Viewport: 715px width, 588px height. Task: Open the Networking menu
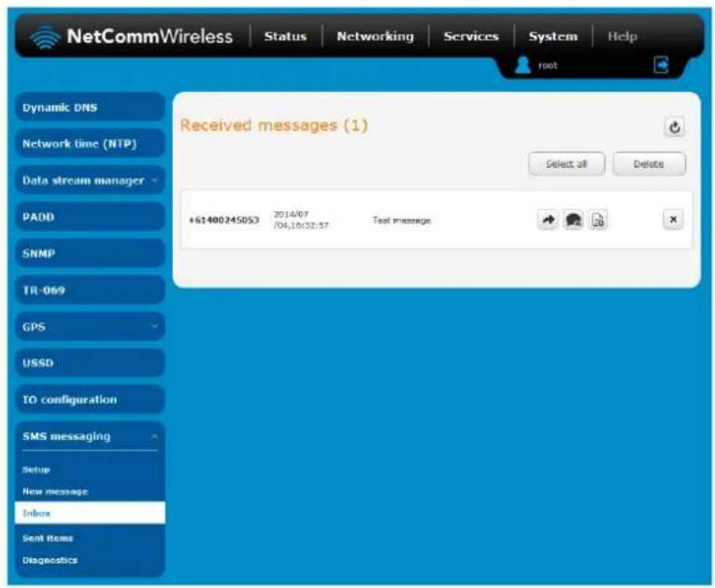376,36
